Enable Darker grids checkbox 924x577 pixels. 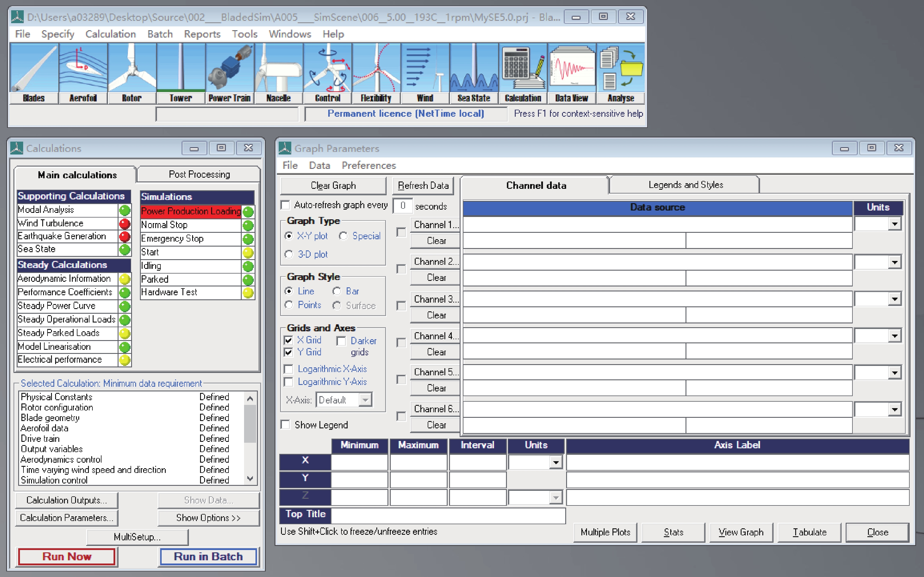(x=341, y=341)
